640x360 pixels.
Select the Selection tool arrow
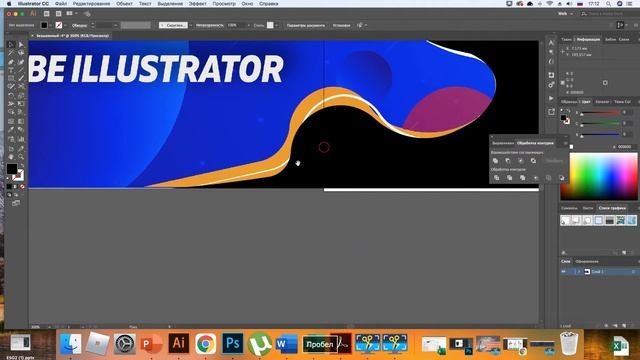coord(11,44)
